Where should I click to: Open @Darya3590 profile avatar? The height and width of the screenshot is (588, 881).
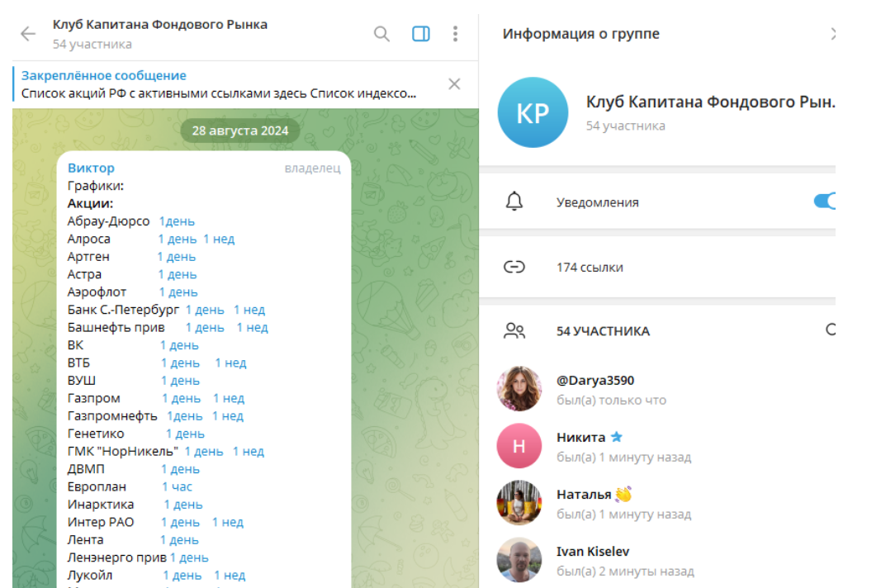click(519, 389)
